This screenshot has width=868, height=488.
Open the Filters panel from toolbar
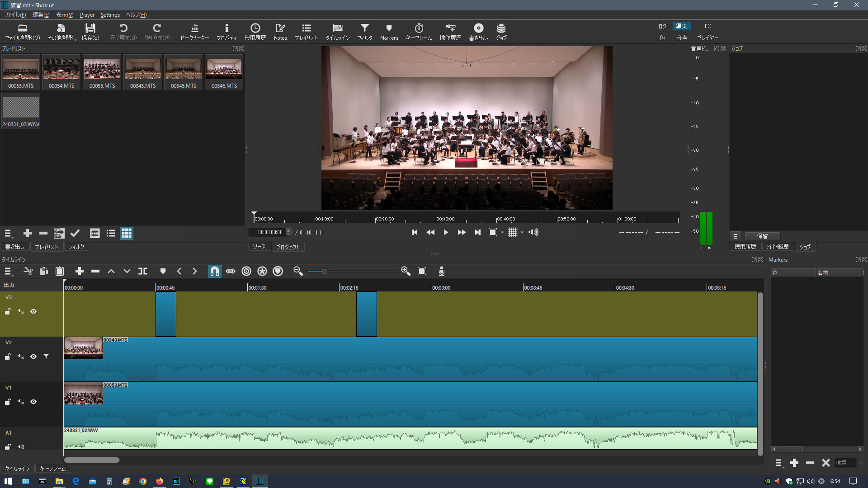coord(364,32)
